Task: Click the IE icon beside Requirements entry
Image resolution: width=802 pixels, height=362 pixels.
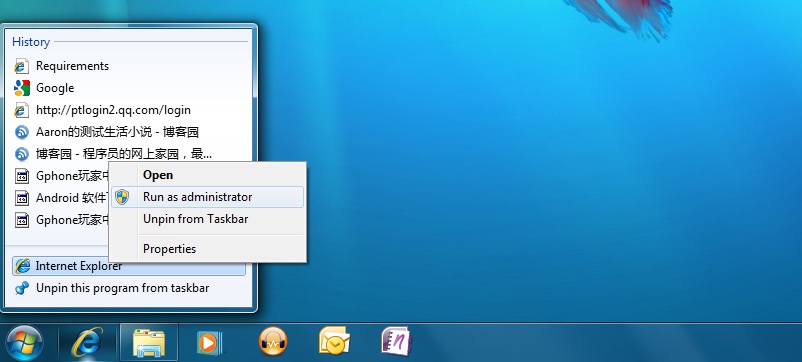Action: click(21, 66)
